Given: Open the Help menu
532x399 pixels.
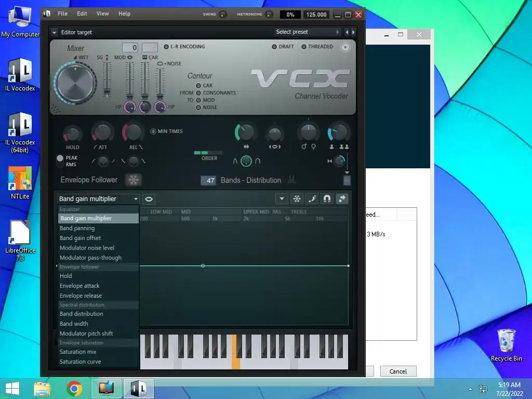Looking at the screenshot, I should (124, 14).
